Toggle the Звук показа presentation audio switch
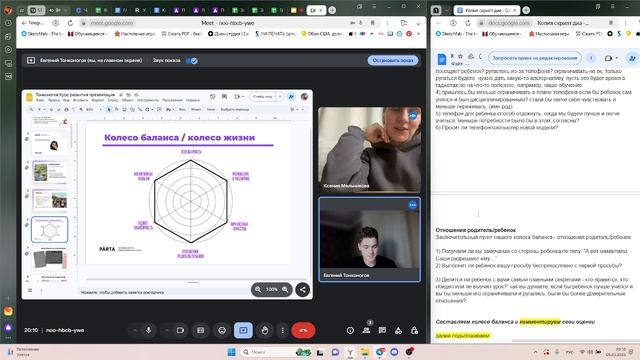 point(192,60)
